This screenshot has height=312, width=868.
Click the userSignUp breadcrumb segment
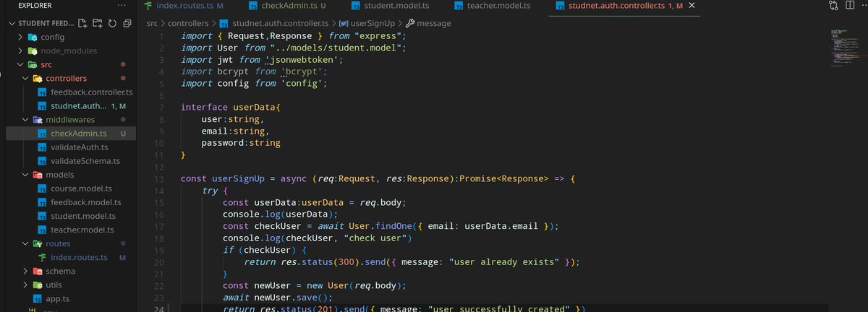click(x=373, y=23)
